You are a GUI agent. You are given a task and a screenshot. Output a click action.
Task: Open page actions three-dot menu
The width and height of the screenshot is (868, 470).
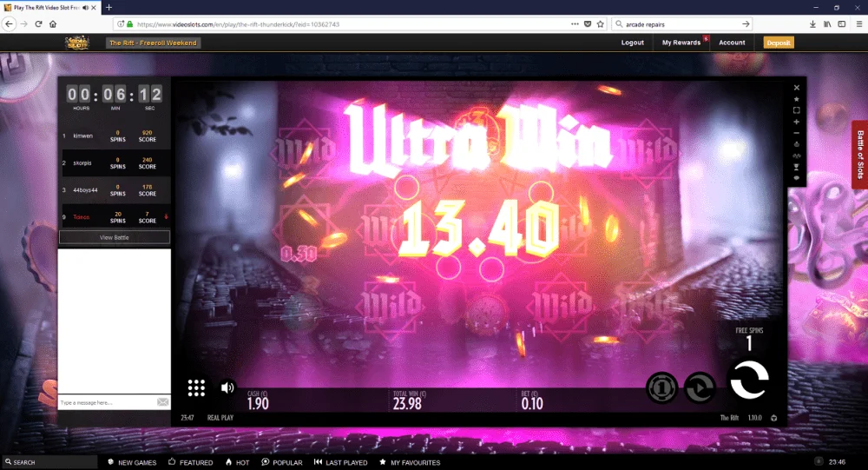(x=575, y=23)
